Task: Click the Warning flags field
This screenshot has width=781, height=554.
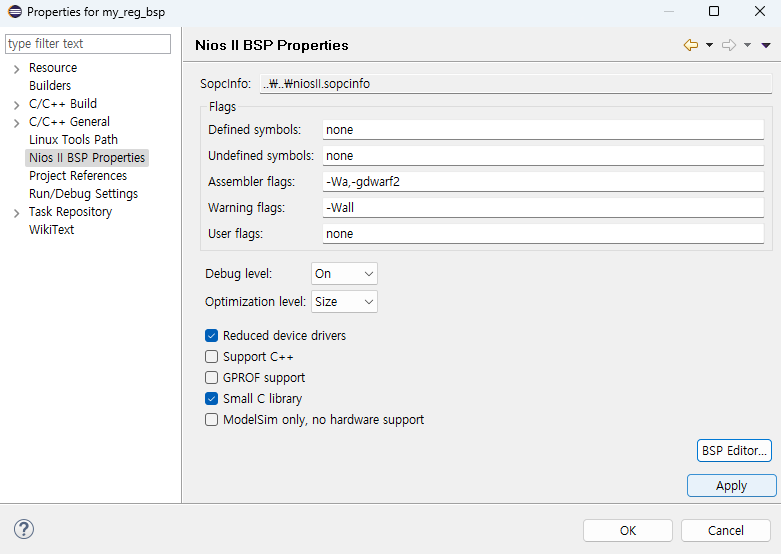Action: point(543,207)
